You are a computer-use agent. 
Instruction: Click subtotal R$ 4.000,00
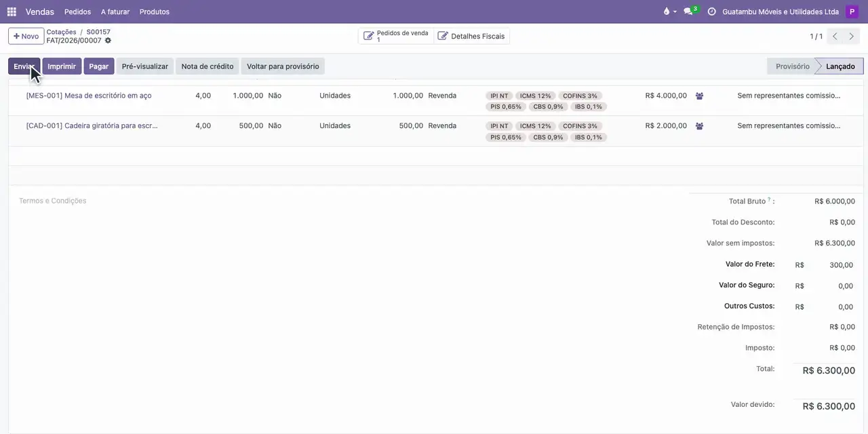[x=666, y=96]
